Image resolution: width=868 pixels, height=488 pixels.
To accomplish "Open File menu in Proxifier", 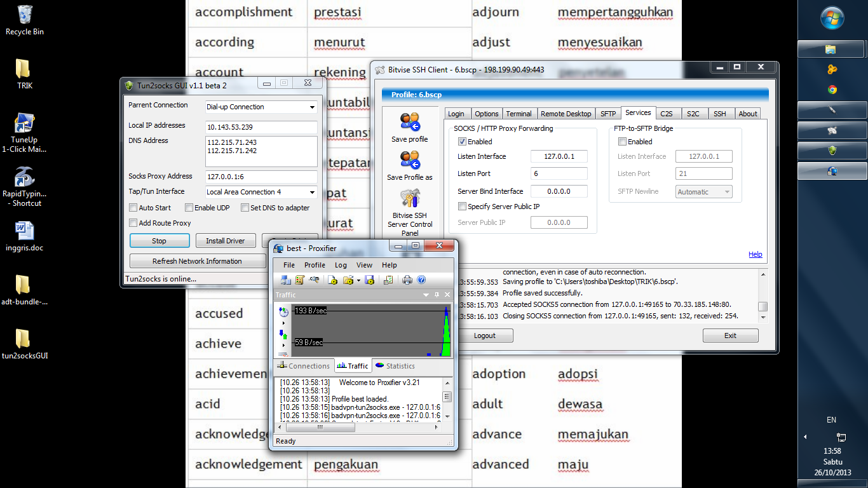I will tap(289, 265).
